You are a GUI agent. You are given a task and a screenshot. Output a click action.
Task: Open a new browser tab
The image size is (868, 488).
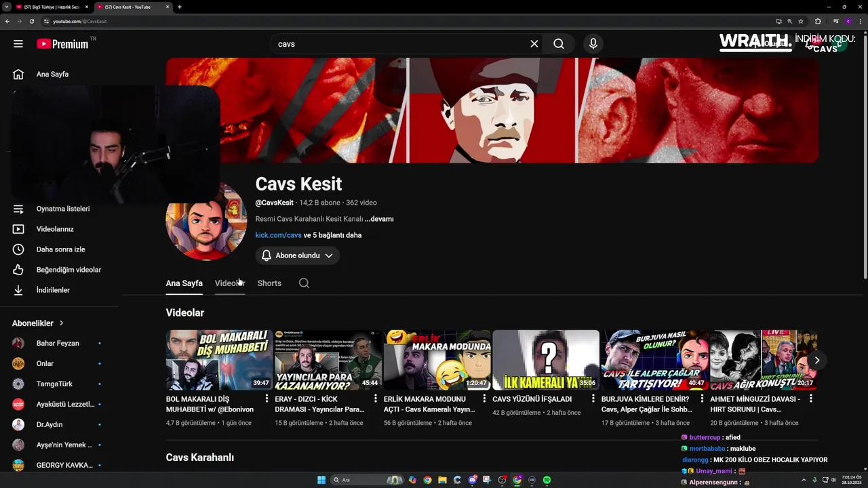(179, 7)
